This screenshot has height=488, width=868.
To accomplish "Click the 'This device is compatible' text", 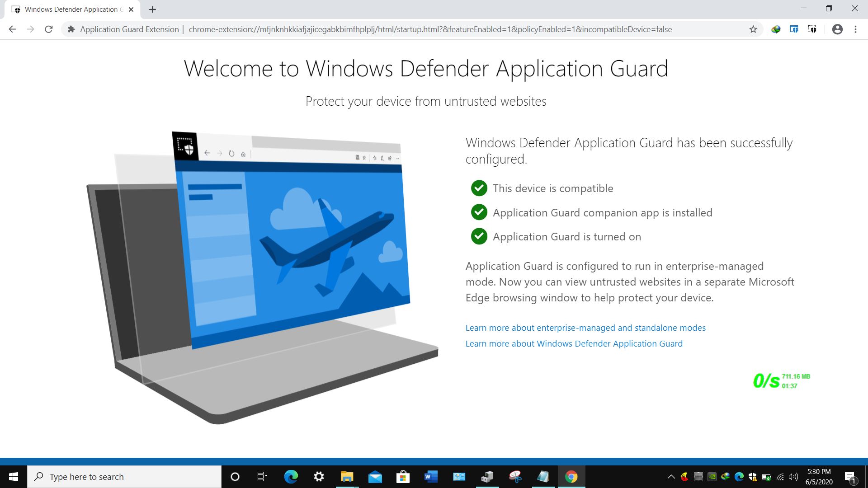I will (x=553, y=188).
